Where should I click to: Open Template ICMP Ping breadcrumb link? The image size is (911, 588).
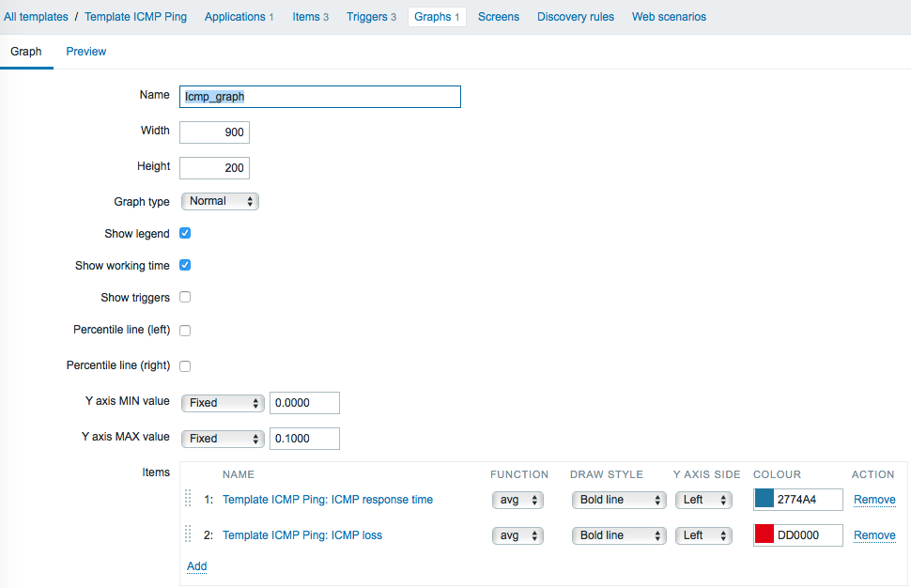135,17
